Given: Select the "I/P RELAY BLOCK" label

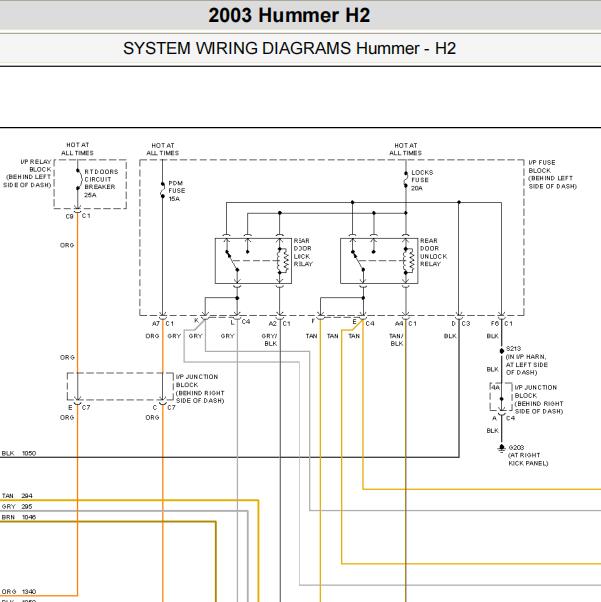Looking at the screenshot, I should 36,165.
